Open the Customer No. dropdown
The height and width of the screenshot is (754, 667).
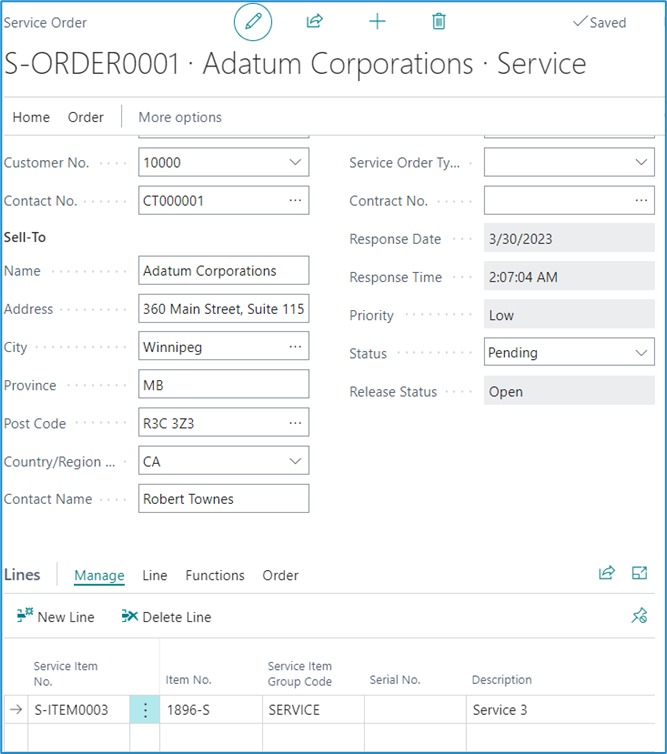(x=295, y=162)
